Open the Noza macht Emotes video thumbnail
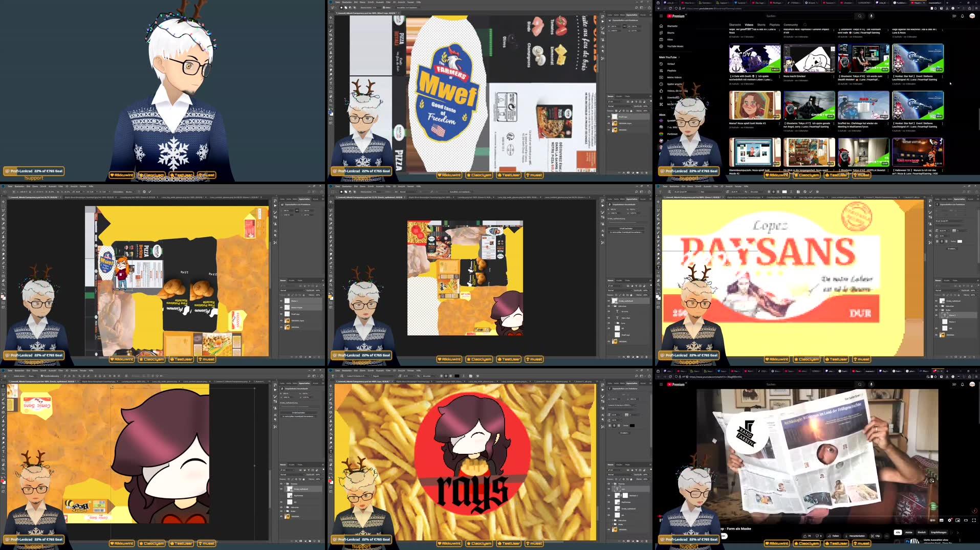Screen dimensions: 980x550 pyautogui.click(x=809, y=58)
